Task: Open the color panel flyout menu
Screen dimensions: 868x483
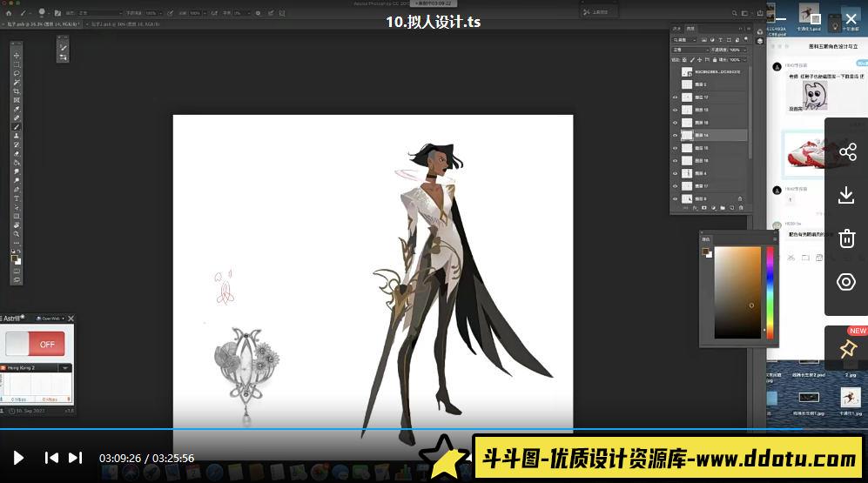Action: pos(775,239)
